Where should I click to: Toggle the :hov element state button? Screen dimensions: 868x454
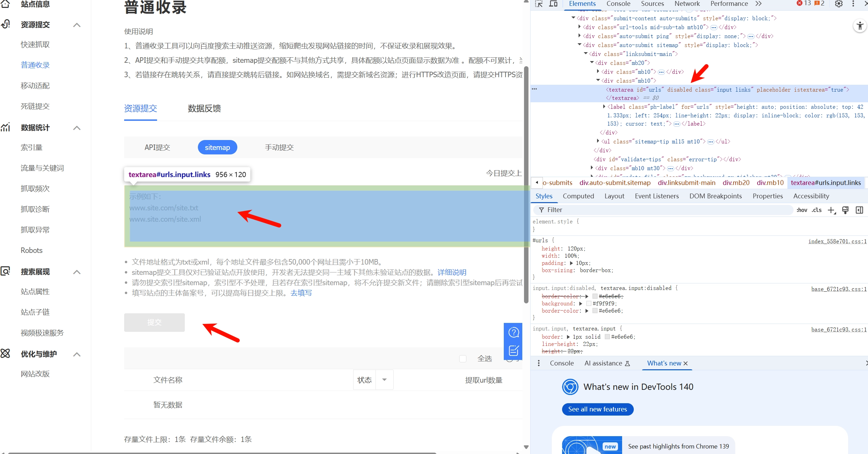coord(802,210)
